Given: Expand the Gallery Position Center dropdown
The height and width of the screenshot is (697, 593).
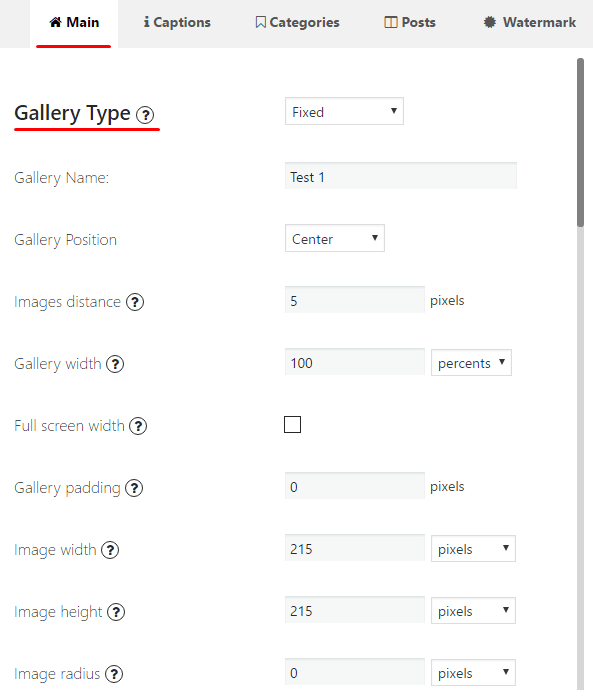Looking at the screenshot, I should pyautogui.click(x=335, y=238).
